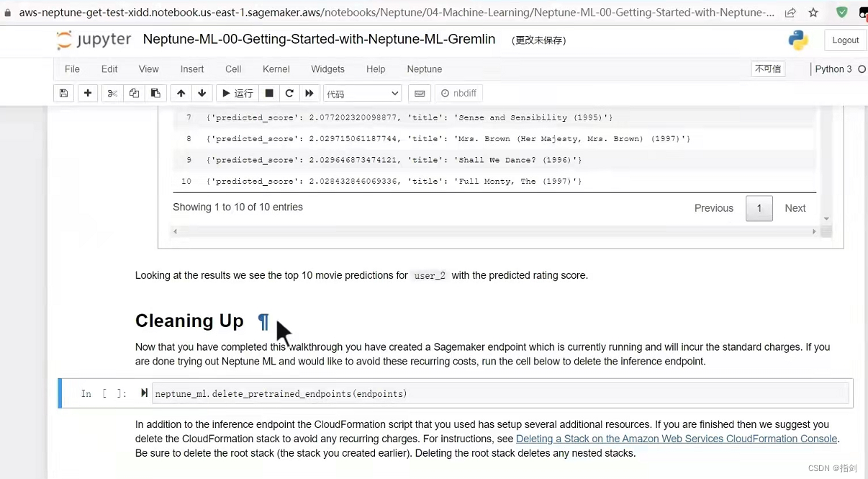The width and height of the screenshot is (868, 479).
Task: Select page 1 in results pagination
Action: (x=759, y=208)
